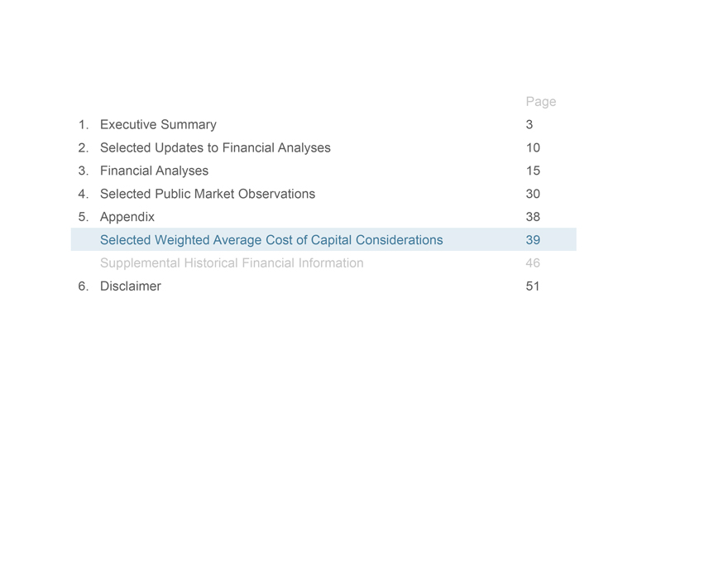This screenshot has width=728, height=563.
Task: Jump to the Disclaimer section
Action: (131, 286)
